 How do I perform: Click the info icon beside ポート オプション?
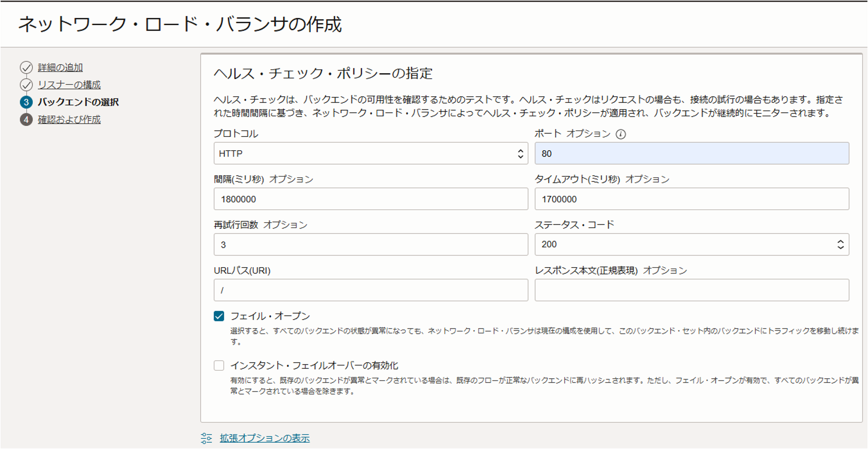[x=621, y=134]
